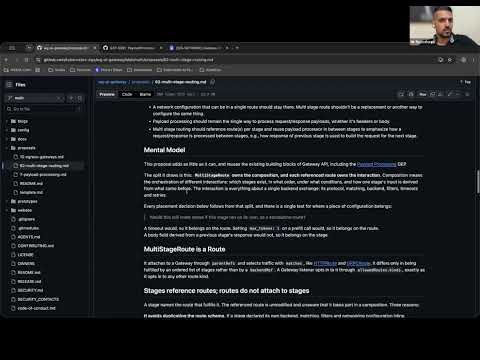The width and height of the screenshot is (480, 360).
Task: Select the second browser tab with GitHub icon
Action: 132,48
